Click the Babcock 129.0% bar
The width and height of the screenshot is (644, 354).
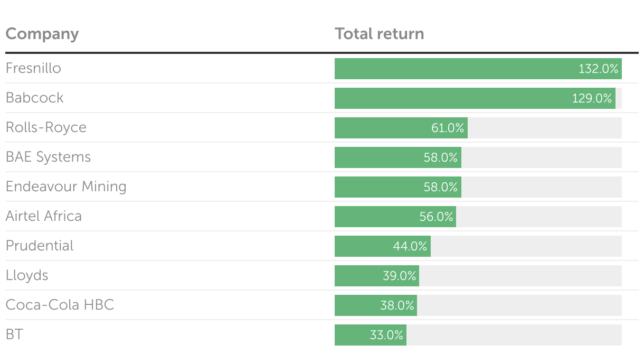(475, 98)
